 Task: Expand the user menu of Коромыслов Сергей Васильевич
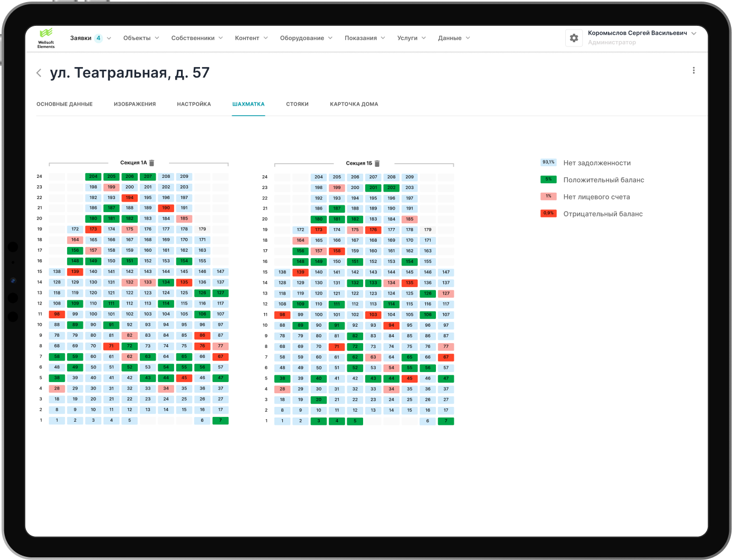693,33
